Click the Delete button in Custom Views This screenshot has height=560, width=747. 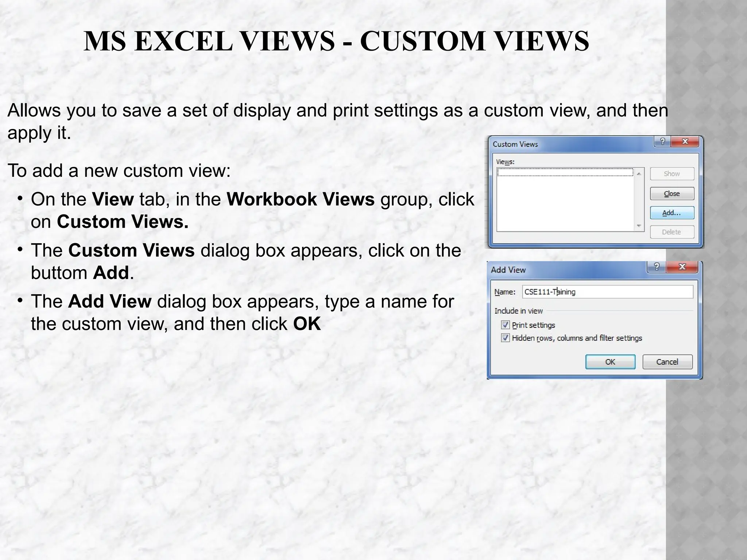(672, 232)
